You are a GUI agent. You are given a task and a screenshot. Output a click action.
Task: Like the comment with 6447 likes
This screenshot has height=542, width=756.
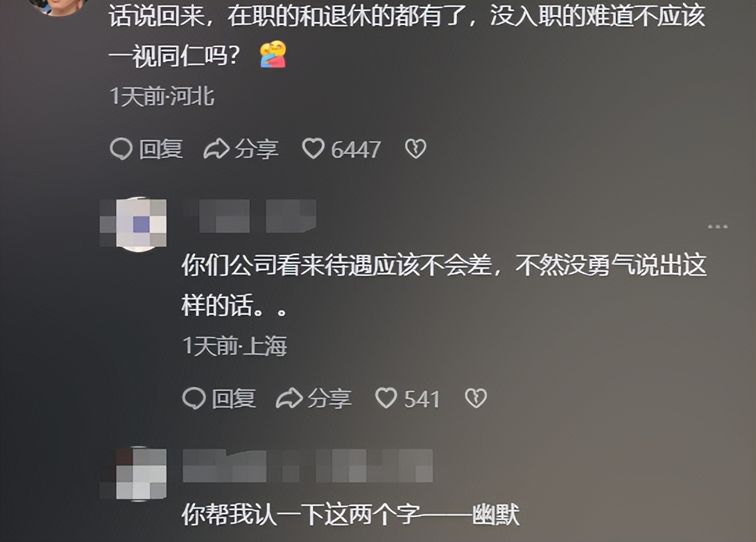click(x=313, y=148)
